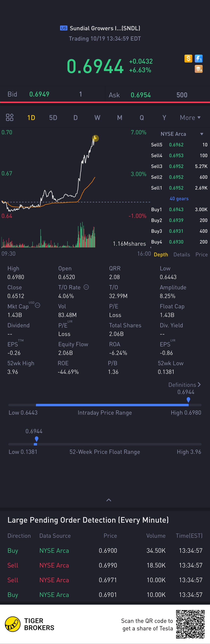The height and width of the screenshot is (644, 210).
Task: Tap the Buy order at price 0.6900
Action: 105,550
